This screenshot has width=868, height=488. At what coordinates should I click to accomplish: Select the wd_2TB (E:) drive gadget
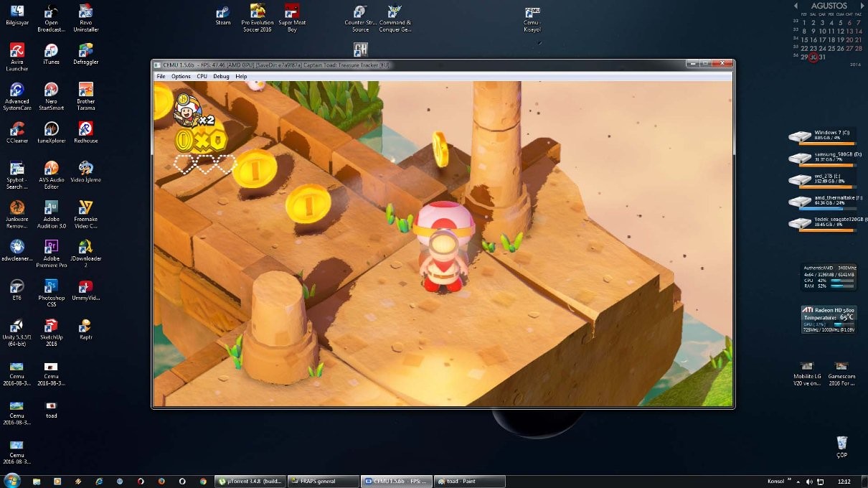coord(824,179)
